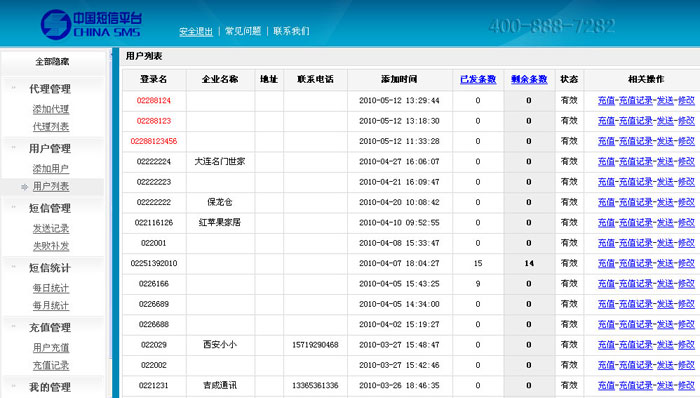
Task: Sort by 已发条数 column header
Action: click(x=478, y=79)
